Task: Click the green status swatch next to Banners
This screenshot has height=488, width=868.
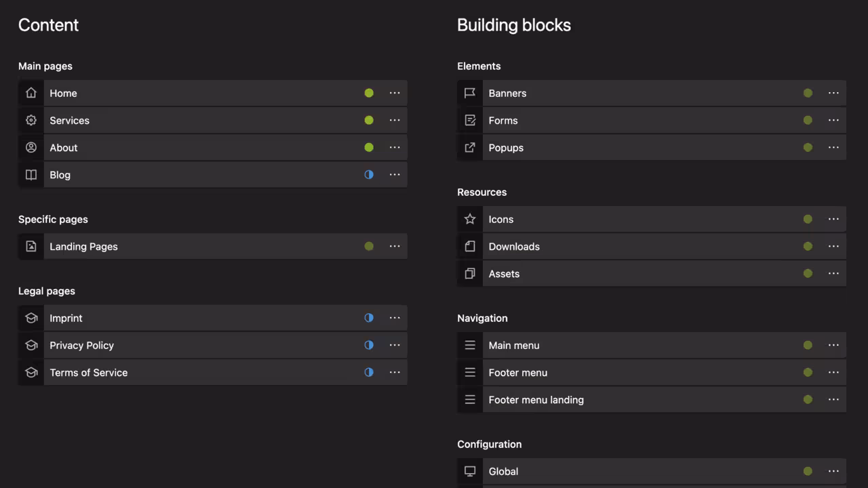Action: click(808, 93)
